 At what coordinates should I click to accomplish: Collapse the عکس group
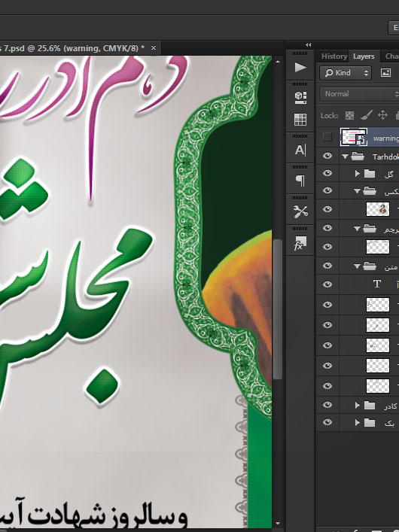click(357, 191)
